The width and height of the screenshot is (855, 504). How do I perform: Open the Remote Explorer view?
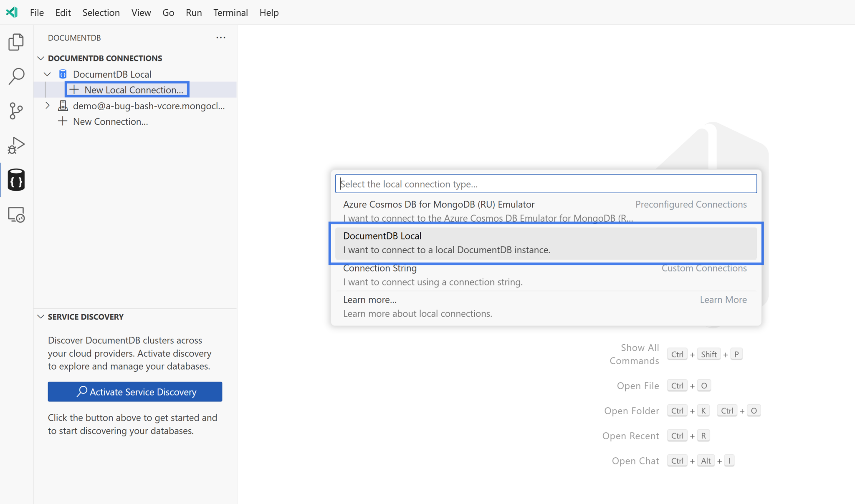[16, 214]
